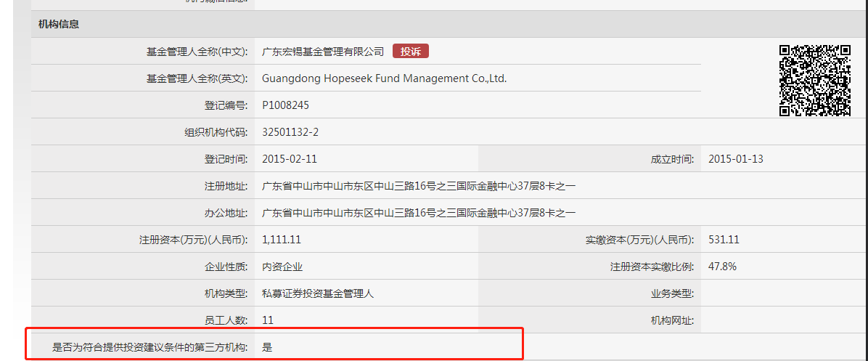Click the 私募证券投资基金管理人 institution type value
Screen dimensions: 868x361
(x=318, y=293)
